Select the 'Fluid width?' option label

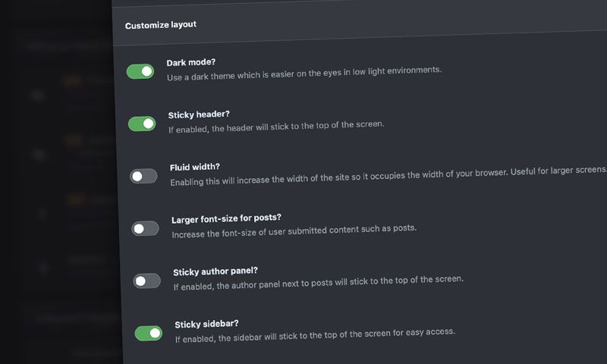(x=194, y=167)
